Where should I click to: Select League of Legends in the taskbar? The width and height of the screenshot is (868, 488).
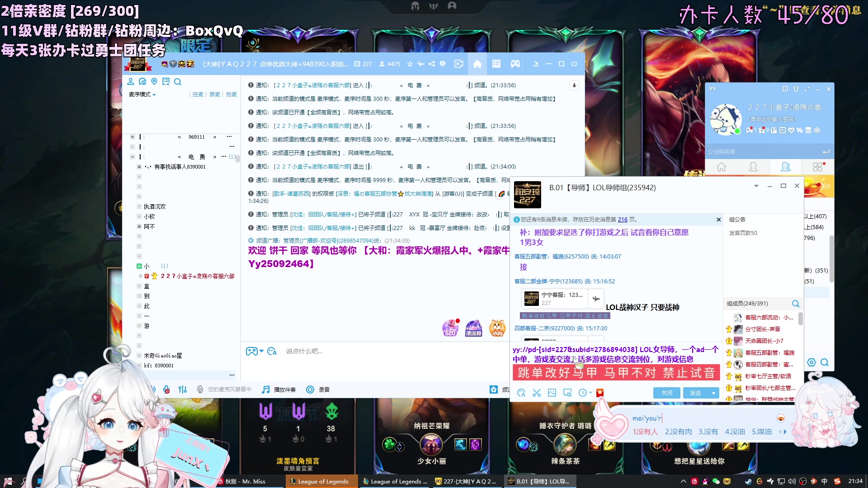click(x=321, y=481)
